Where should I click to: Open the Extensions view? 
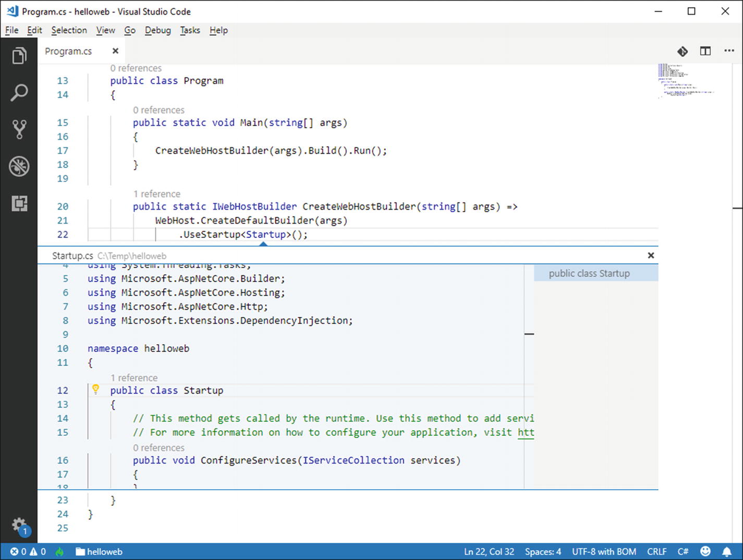(x=19, y=203)
